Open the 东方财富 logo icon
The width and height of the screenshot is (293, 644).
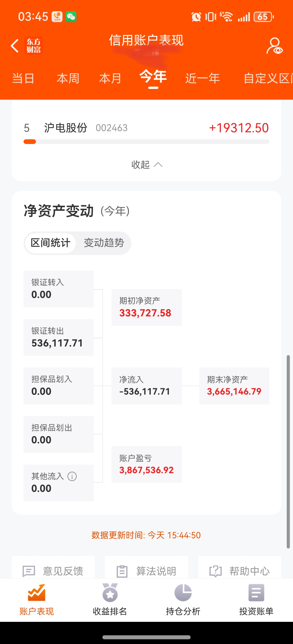34,46
